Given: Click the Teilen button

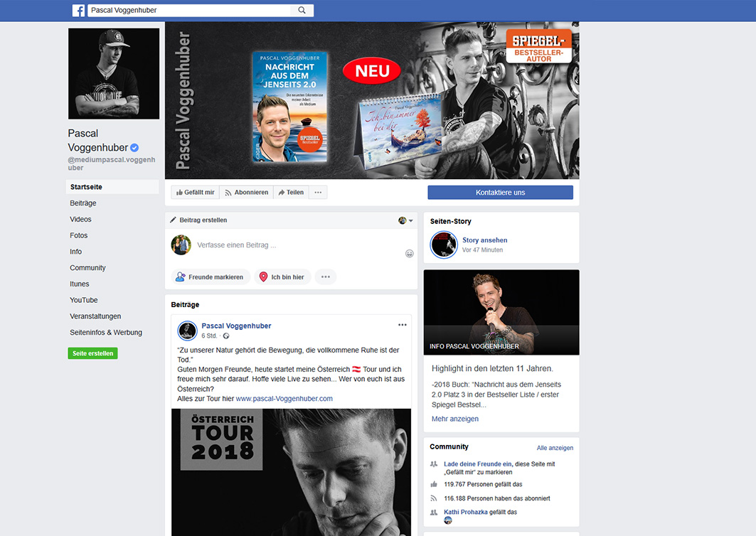Looking at the screenshot, I should click(x=291, y=193).
